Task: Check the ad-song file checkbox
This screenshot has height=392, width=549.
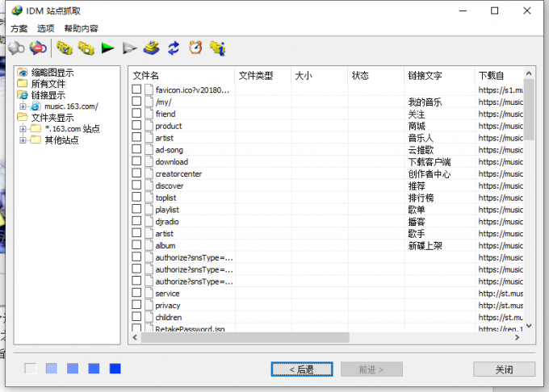Action: (x=136, y=149)
